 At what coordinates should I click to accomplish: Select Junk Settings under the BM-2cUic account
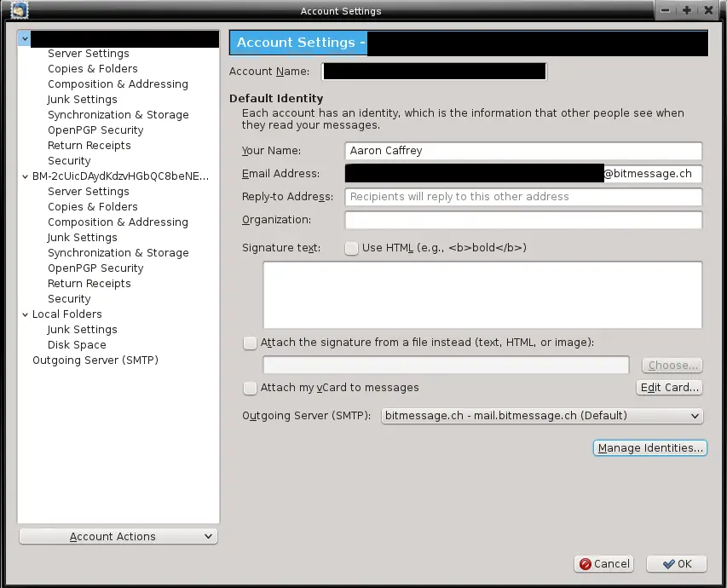[x=82, y=238]
